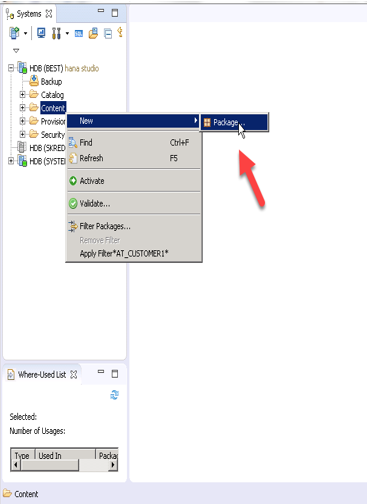The height and width of the screenshot is (504, 367).
Task: Click the Type column header
Action: point(22,454)
